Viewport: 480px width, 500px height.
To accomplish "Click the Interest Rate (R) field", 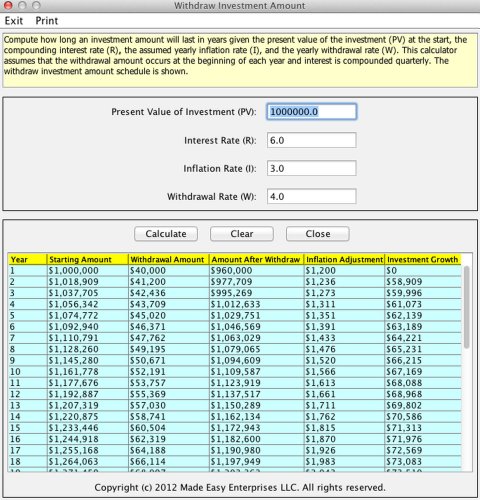I will coord(312,140).
